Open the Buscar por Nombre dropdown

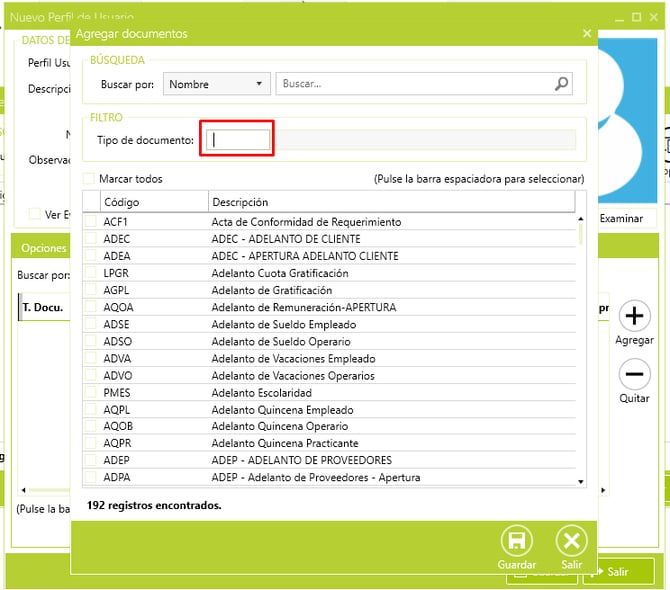217,85
